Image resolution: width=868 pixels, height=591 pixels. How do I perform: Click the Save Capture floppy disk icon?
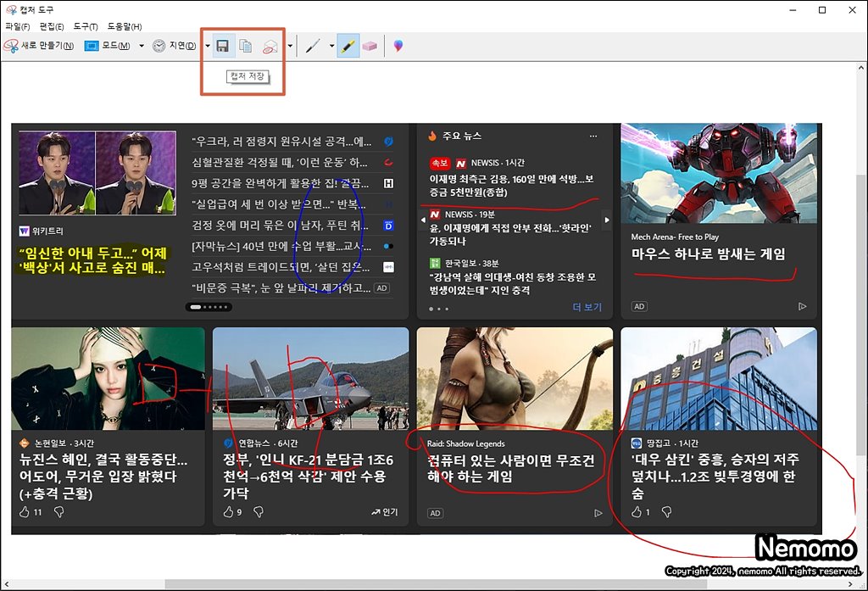click(x=223, y=46)
